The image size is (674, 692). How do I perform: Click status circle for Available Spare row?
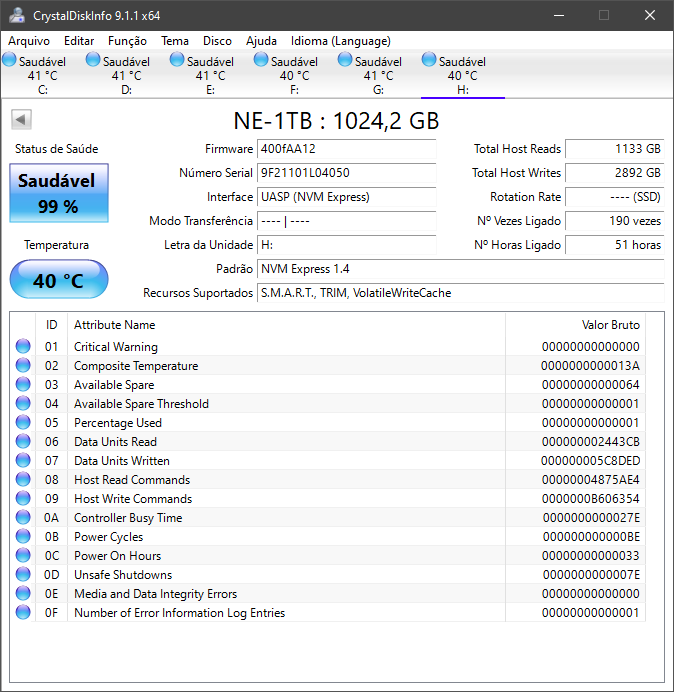click(23, 384)
